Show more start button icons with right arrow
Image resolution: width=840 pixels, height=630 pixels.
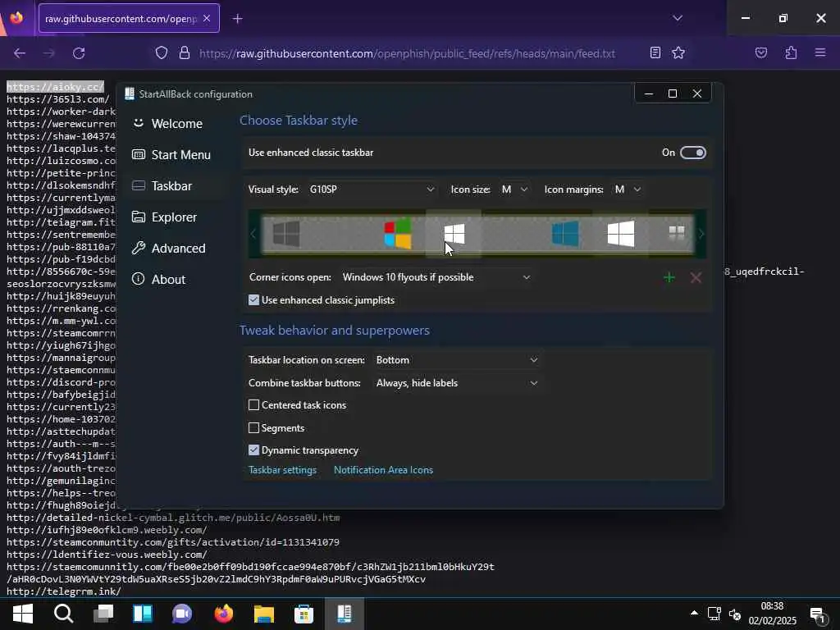[701, 234]
